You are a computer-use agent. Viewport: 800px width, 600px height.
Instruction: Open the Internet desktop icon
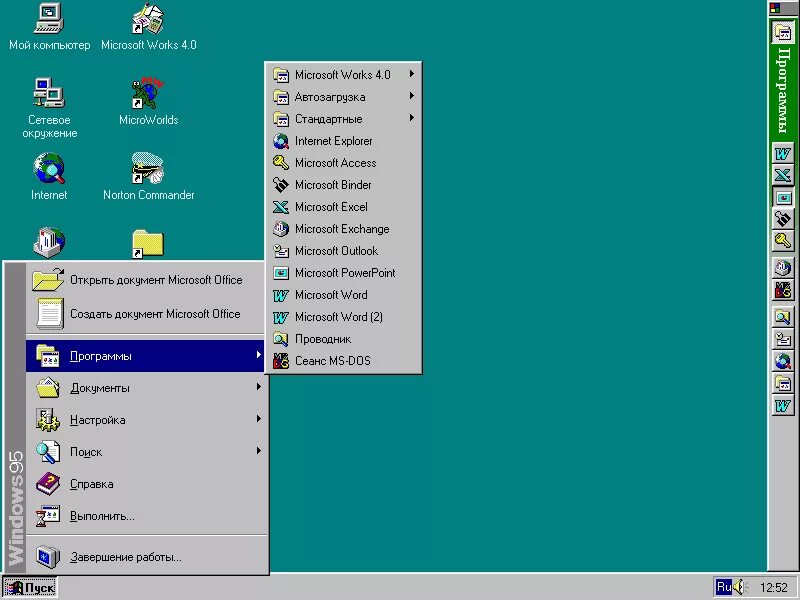point(49,172)
